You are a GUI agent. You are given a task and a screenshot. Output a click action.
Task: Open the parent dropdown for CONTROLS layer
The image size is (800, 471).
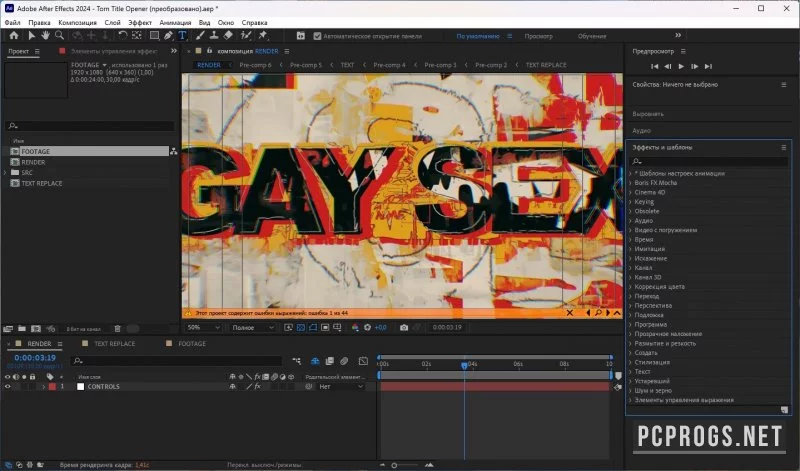(x=341, y=387)
